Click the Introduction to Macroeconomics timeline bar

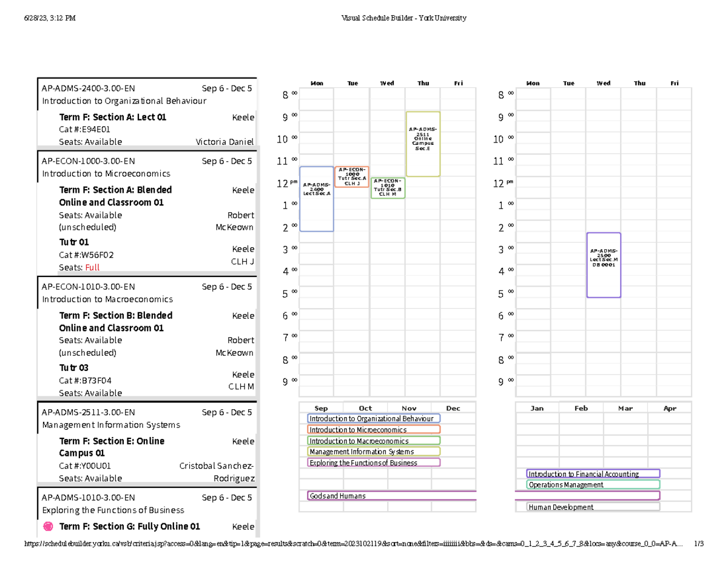click(x=374, y=441)
